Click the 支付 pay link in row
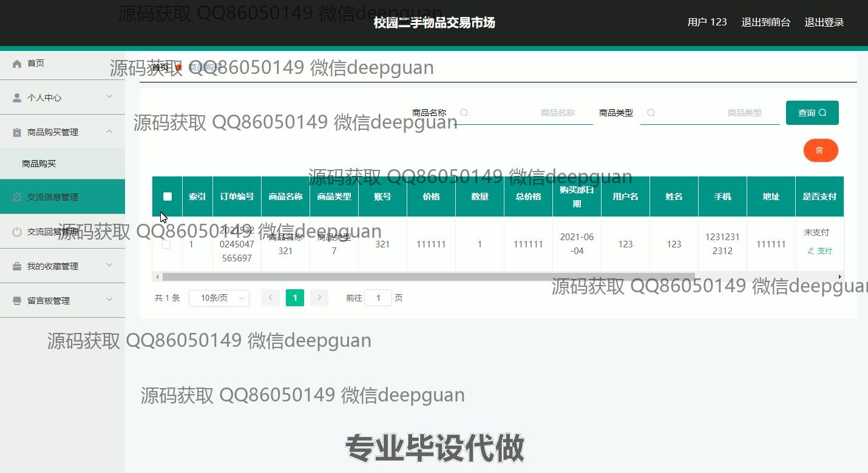 (820, 251)
